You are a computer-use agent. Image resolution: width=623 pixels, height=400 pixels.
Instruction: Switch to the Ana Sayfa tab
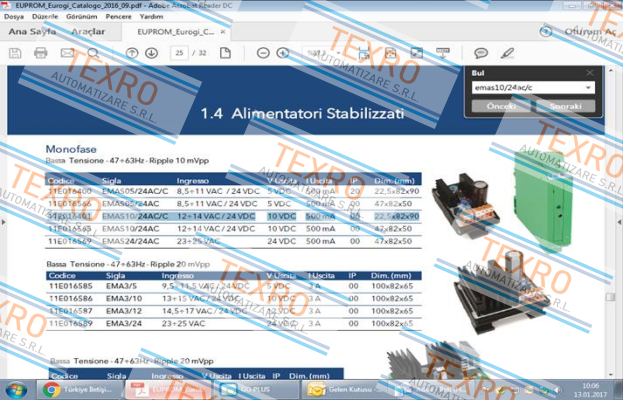click(32, 31)
